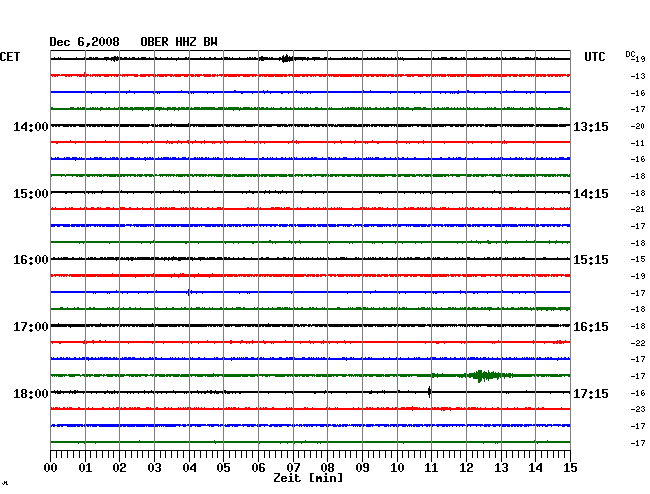Click the DC value -22

pos(638,343)
